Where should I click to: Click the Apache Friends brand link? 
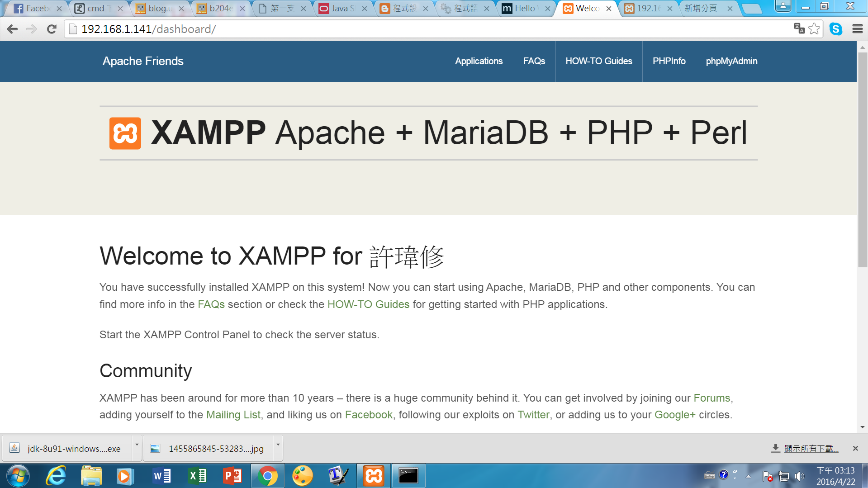tap(143, 61)
